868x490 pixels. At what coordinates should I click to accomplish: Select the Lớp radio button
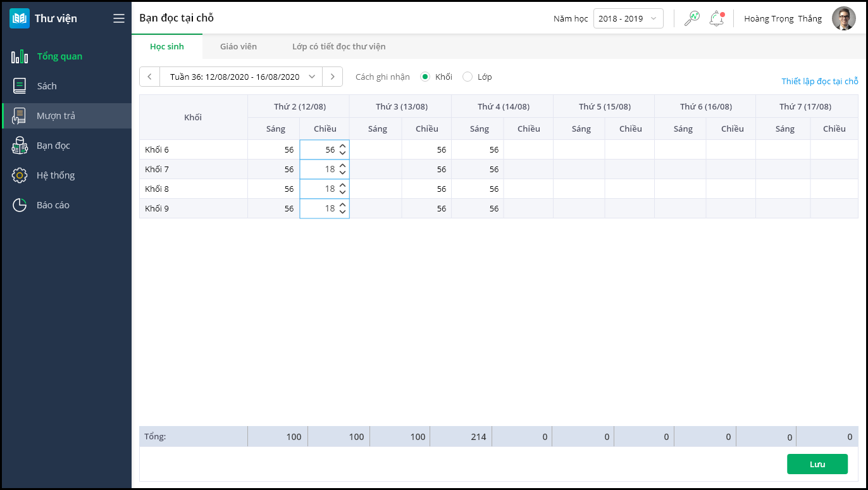(468, 77)
